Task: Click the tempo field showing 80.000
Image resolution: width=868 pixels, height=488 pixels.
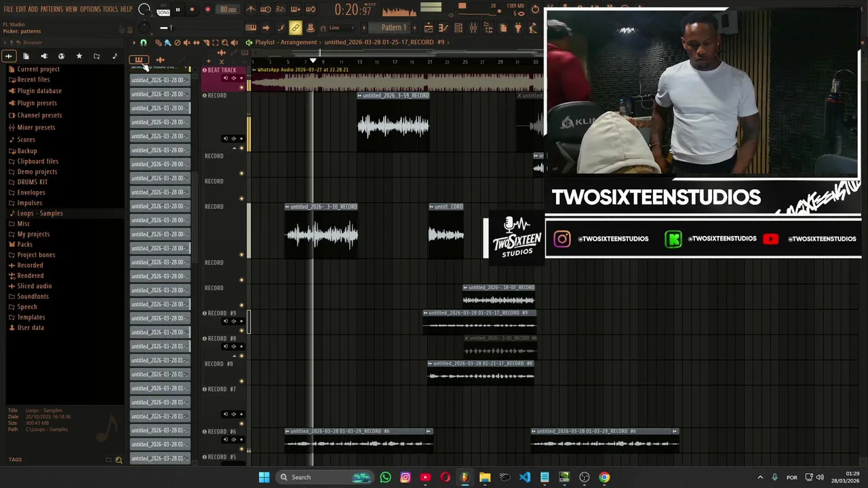Action: point(228,9)
